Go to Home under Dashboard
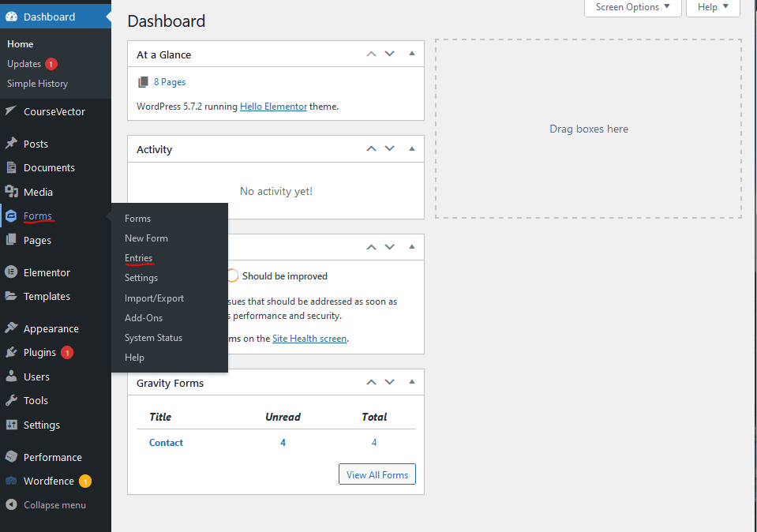The image size is (757, 532). [x=21, y=44]
